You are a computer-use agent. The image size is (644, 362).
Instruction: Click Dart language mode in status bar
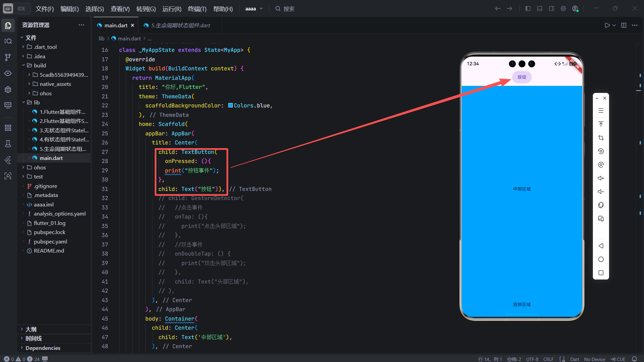coord(574,359)
